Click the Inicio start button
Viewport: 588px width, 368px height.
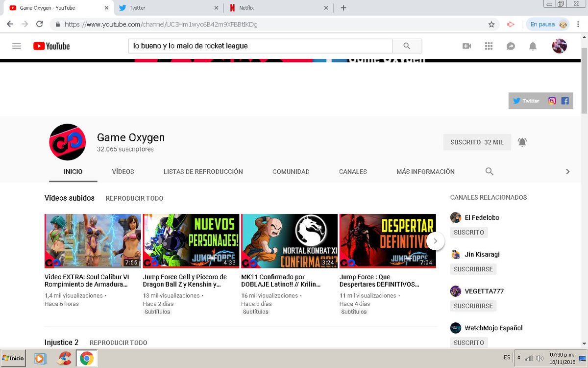coord(13,358)
